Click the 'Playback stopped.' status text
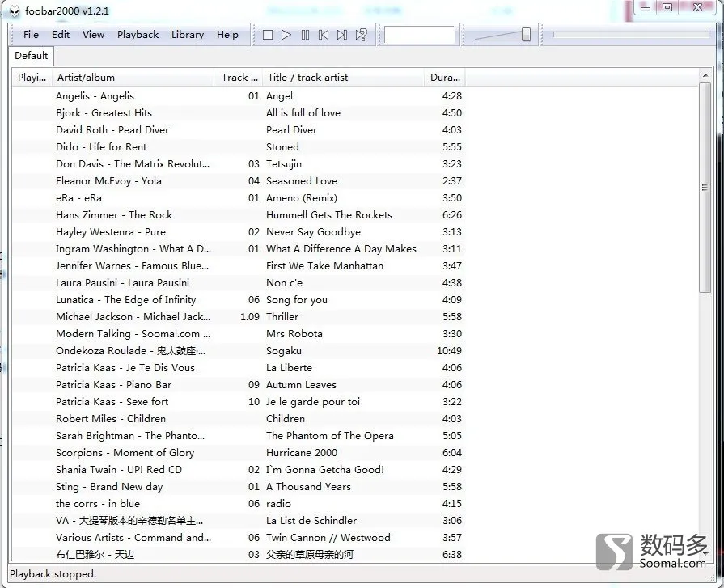The width and height of the screenshot is (724, 588). coord(53,574)
